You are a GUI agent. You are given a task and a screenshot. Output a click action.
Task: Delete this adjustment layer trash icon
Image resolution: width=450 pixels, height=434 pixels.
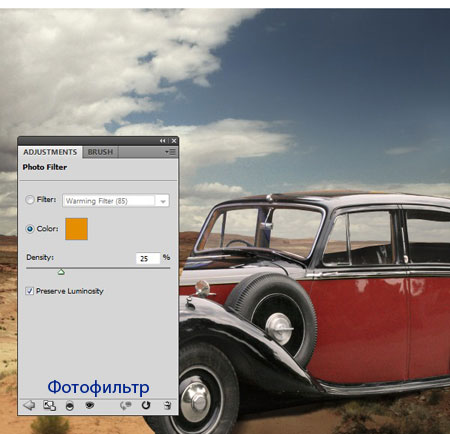(167, 405)
